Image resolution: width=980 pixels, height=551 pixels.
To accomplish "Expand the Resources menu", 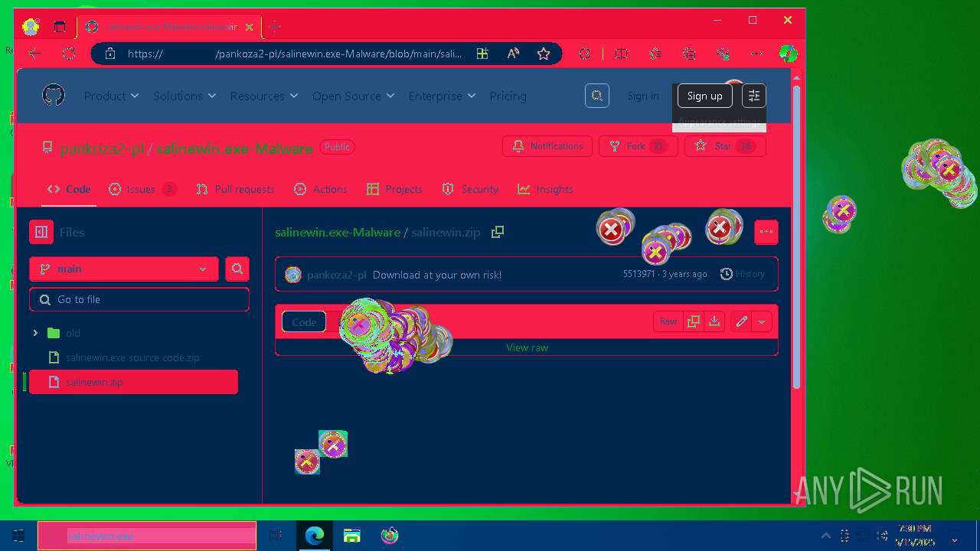I will [x=264, y=96].
